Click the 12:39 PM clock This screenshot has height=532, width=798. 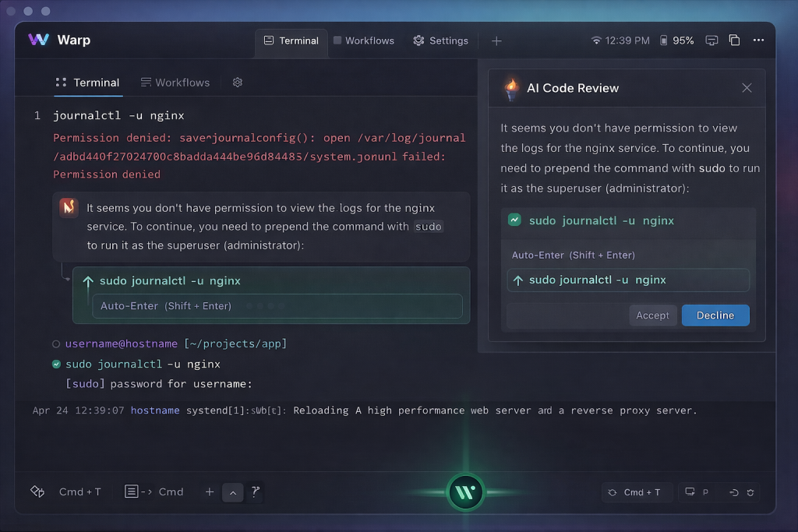(627, 41)
